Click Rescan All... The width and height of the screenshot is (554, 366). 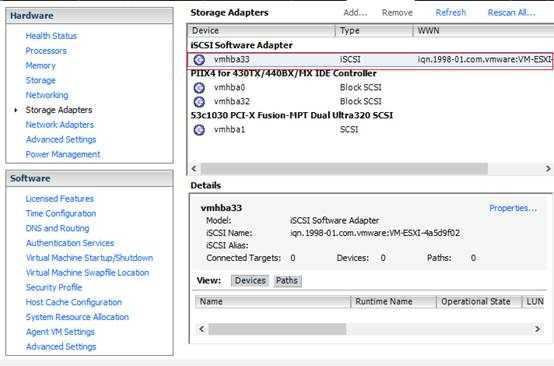(511, 13)
